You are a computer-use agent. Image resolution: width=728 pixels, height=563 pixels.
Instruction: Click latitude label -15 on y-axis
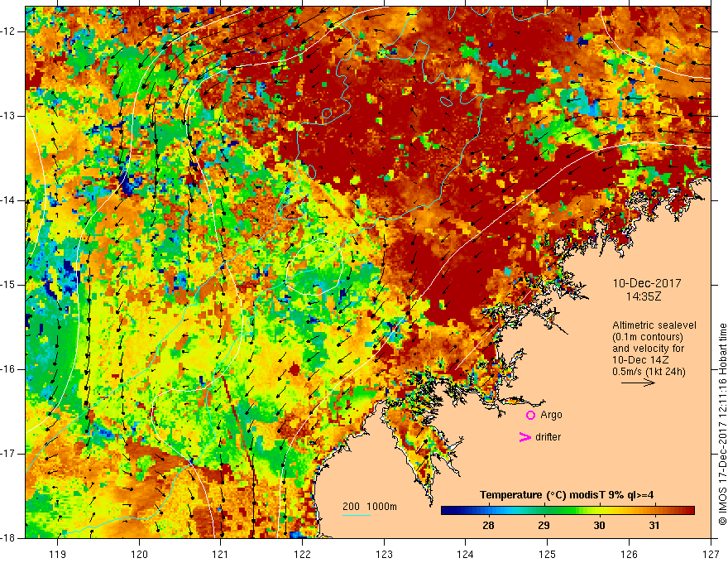[7, 285]
